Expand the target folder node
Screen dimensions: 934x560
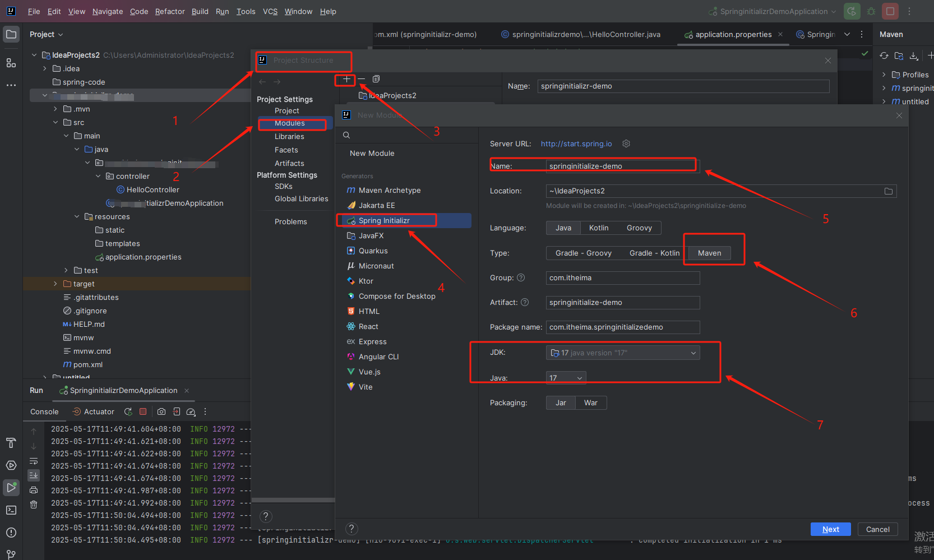tap(56, 284)
